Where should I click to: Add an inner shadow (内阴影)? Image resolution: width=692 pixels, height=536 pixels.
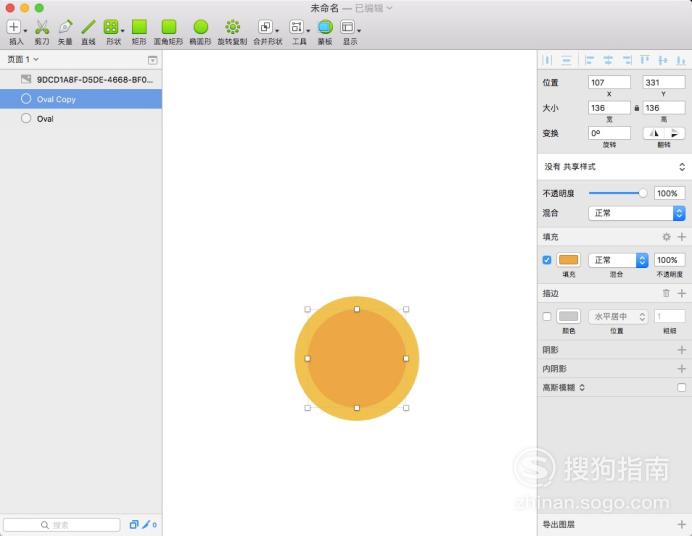pyautogui.click(x=682, y=369)
